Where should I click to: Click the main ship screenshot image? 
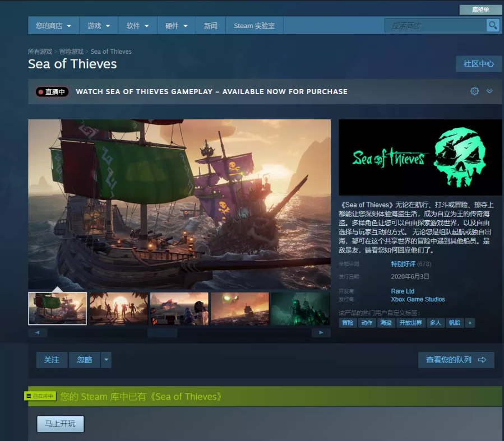click(x=179, y=205)
